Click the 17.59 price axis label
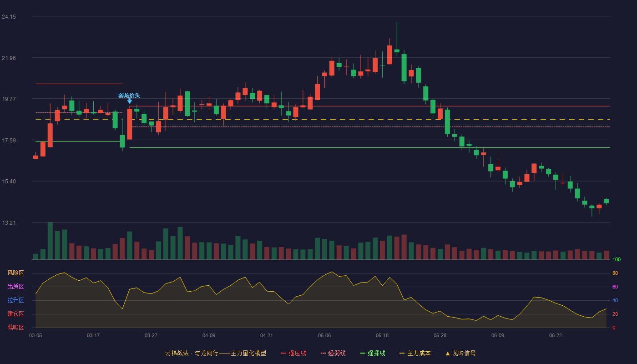 pos(9,141)
